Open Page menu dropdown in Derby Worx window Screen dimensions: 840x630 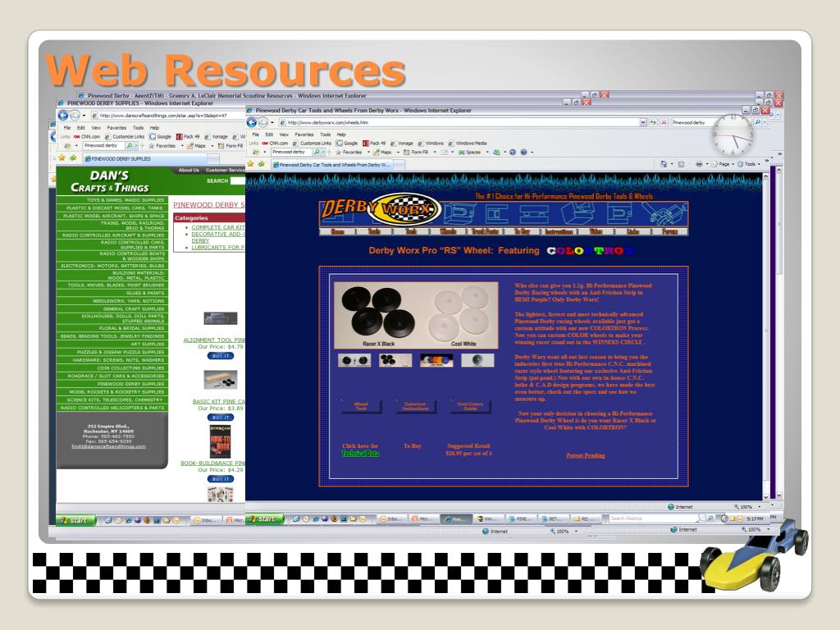[x=733, y=164]
